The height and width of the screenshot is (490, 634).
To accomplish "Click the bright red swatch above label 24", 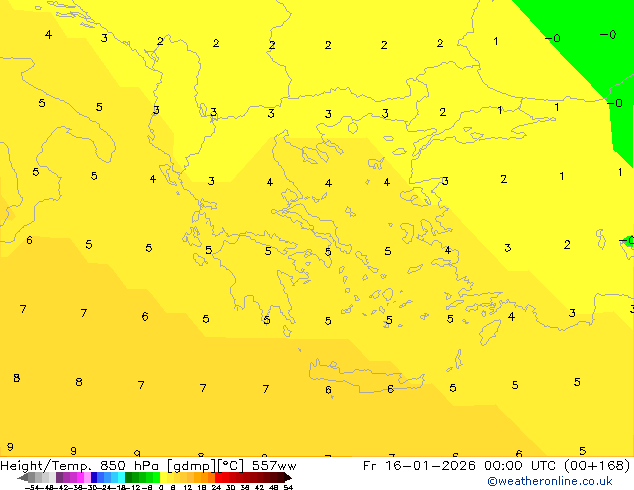I will [218, 478].
